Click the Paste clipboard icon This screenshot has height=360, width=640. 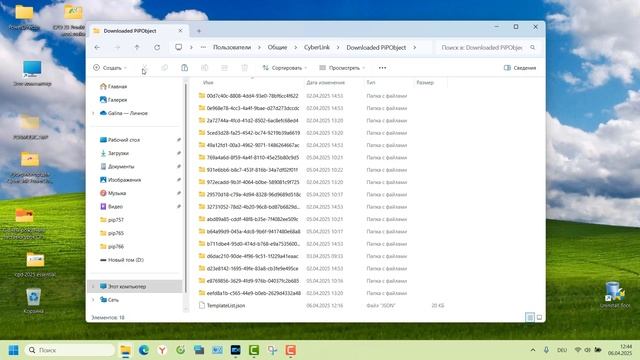tap(184, 68)
